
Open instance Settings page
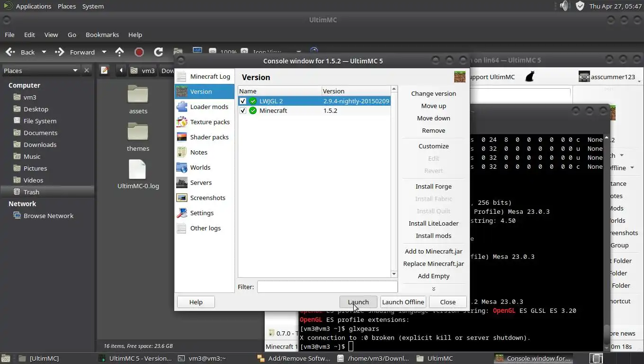tap(204, 213)
